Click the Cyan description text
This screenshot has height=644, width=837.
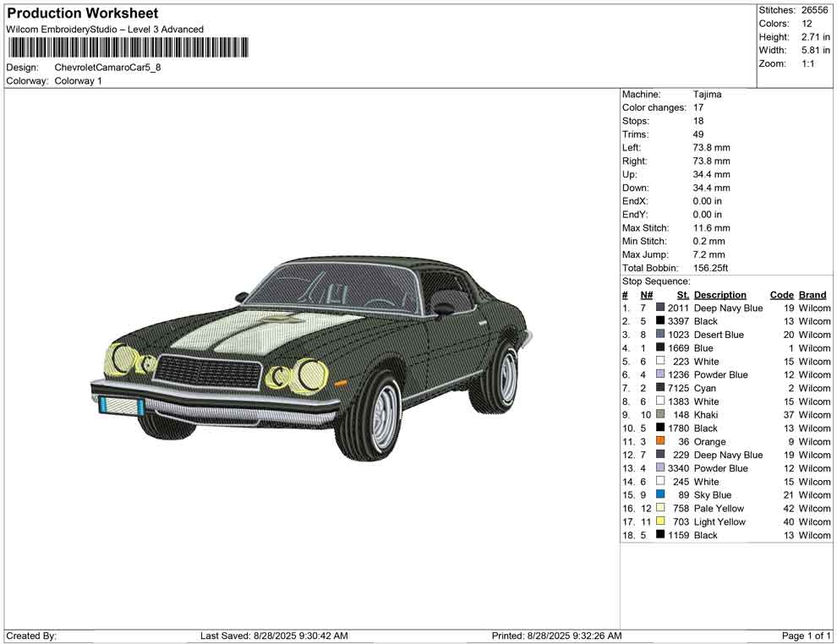(704, 389)
